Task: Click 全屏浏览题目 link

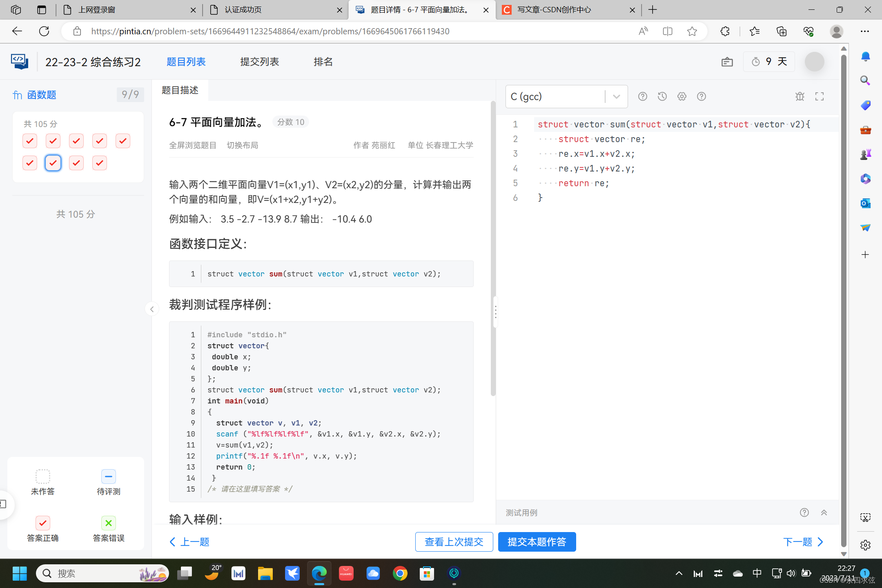Action: [x=193, y=145]
